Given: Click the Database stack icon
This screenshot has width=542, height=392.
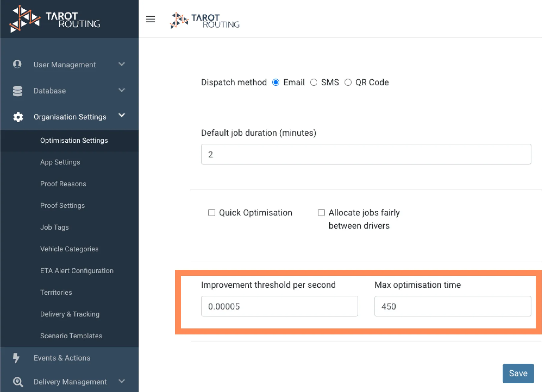Looking at the screenshot, I should pyautogui.click(x=18, y=91).
